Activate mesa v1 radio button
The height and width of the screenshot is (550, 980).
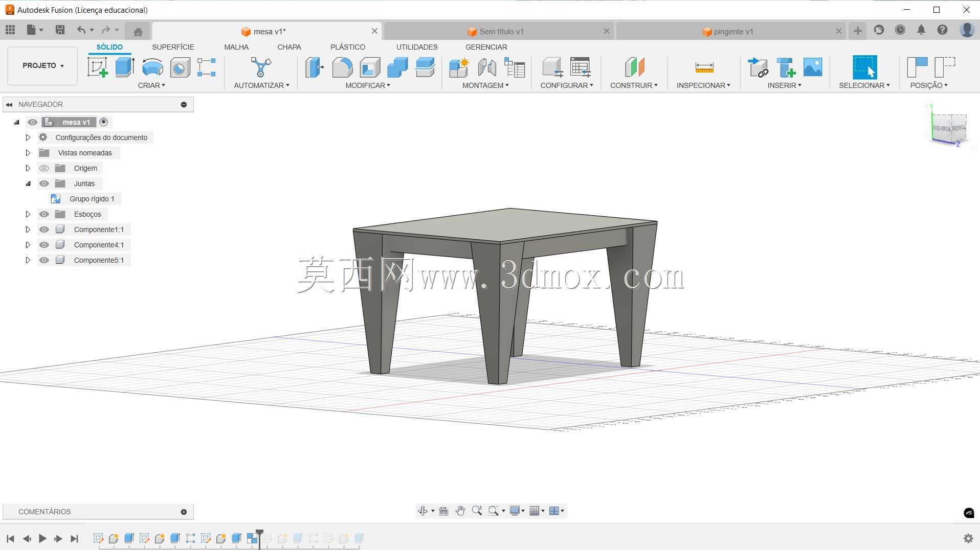pyautogui.click(x=104, y=122)
